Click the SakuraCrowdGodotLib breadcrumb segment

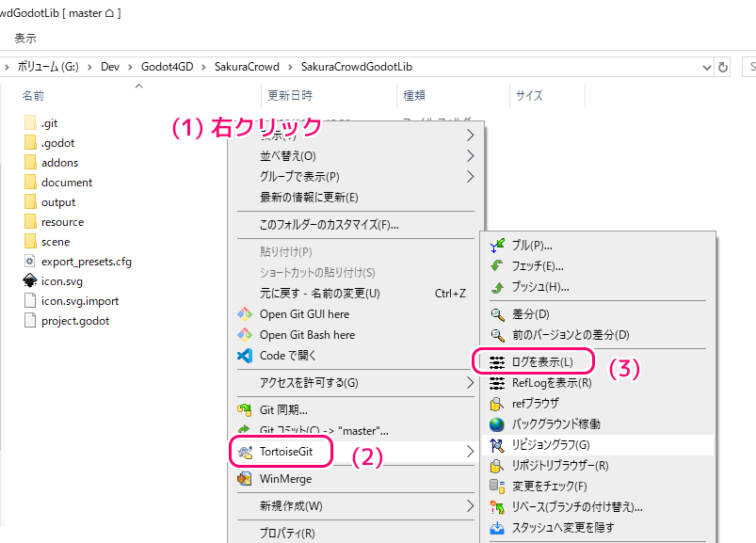click(x=357, y=67)
